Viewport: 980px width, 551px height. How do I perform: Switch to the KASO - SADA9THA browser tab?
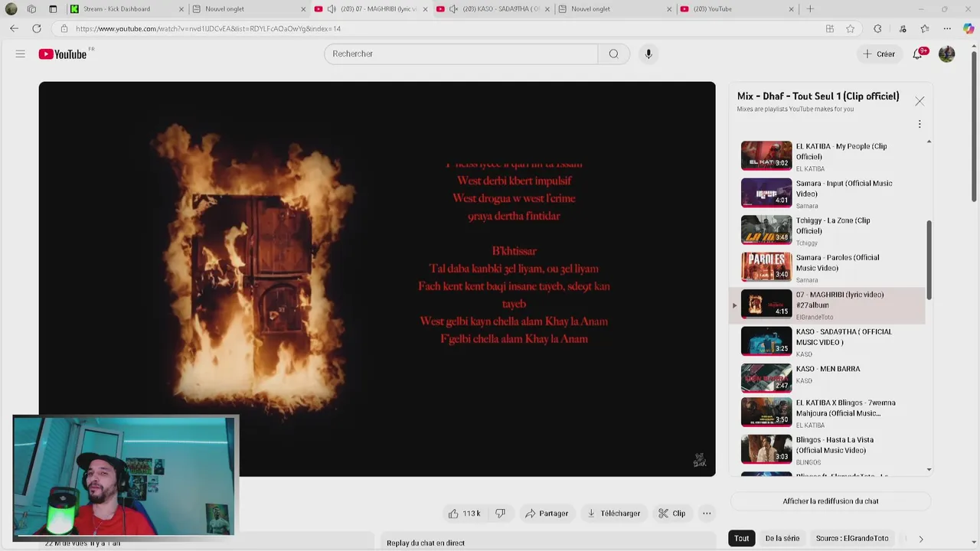coord(494,9)
